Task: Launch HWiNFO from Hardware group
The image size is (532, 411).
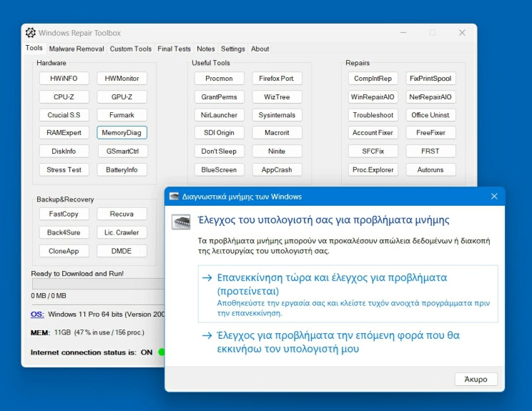Action: point(64,79)
